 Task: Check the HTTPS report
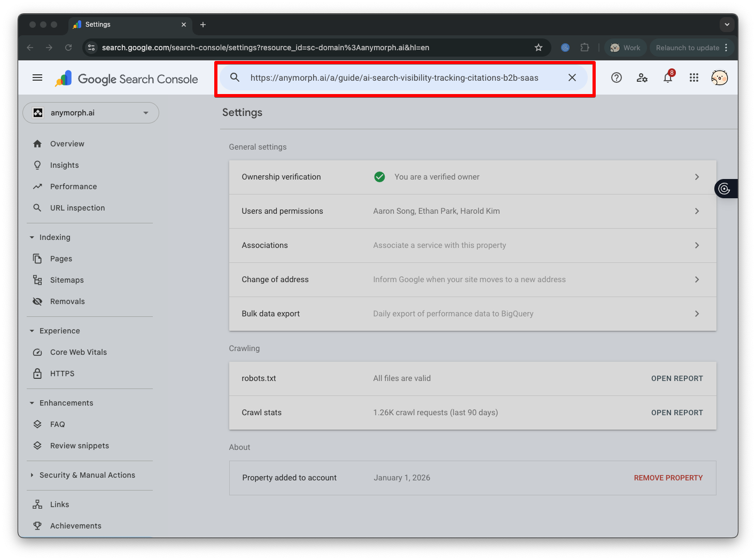pyautogui.click(x=63, y=373)
